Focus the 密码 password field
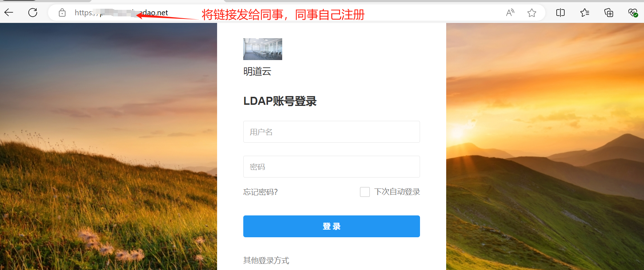The height and width of the screenshot is (270, 644). tap(332, 167)
